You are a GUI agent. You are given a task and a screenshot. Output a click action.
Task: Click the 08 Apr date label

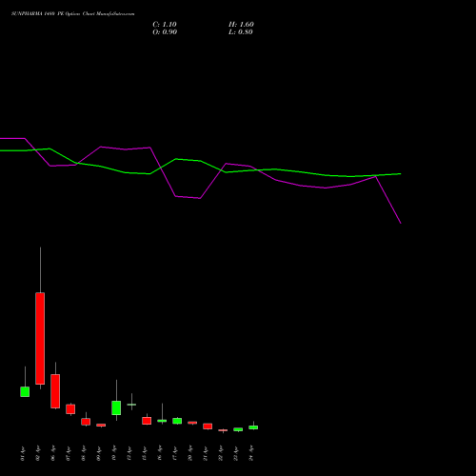pos(84,453)
